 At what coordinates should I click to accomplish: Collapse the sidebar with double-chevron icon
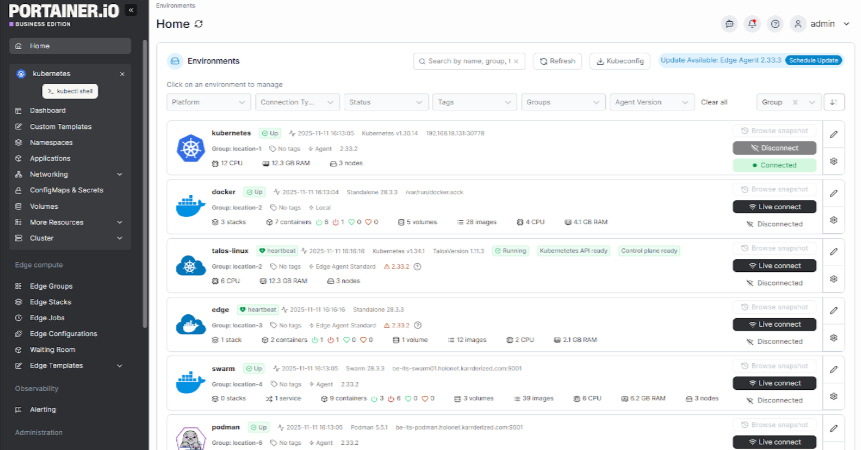tap(131, 10)
